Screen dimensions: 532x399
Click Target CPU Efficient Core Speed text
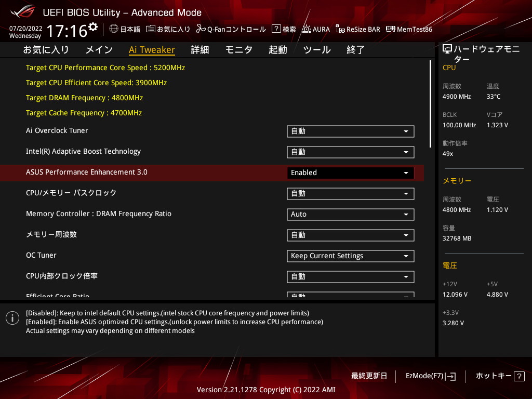(x=96, y=83)
